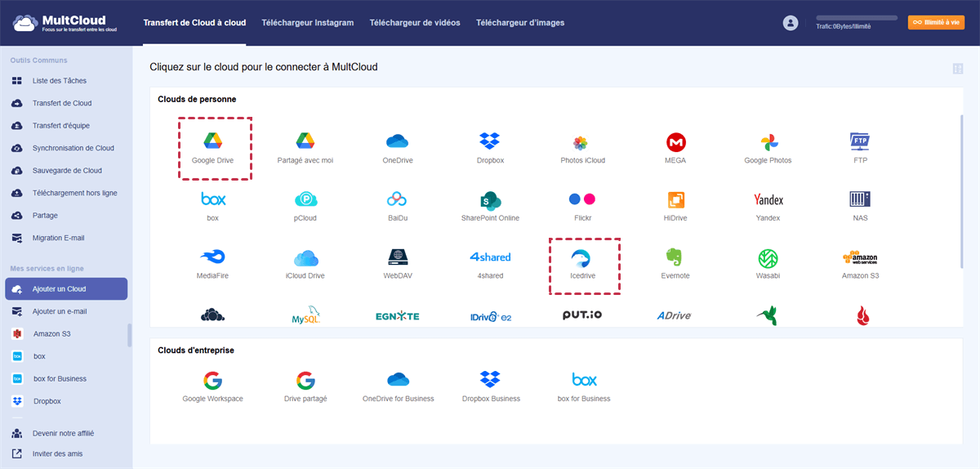Choose Dropbox in Clouds de personne
Viewport: 980px width, 469px height.
490,148
